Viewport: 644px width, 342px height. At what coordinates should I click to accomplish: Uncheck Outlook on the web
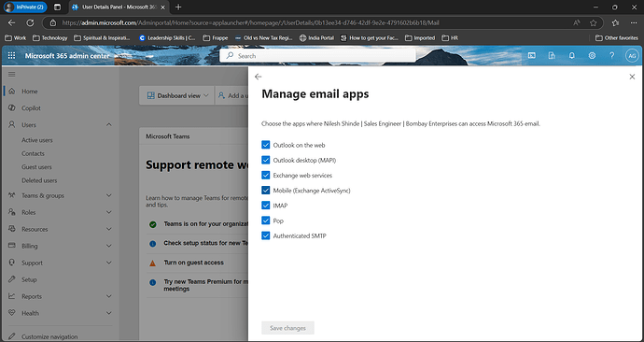[266, 145]
